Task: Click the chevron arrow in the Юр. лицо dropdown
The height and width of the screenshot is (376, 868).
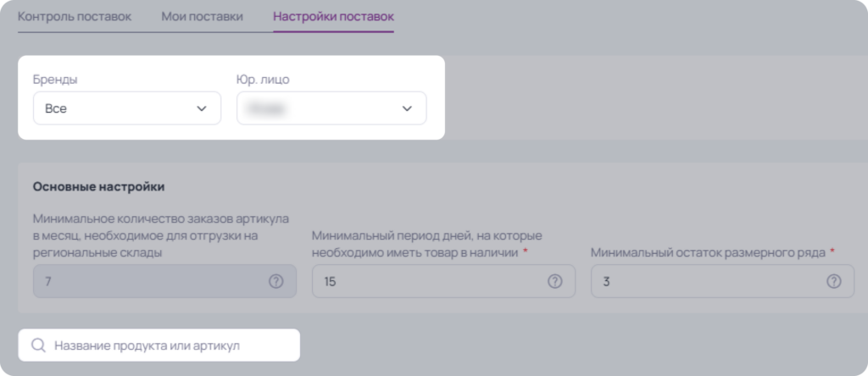Action: coord(407,108)
